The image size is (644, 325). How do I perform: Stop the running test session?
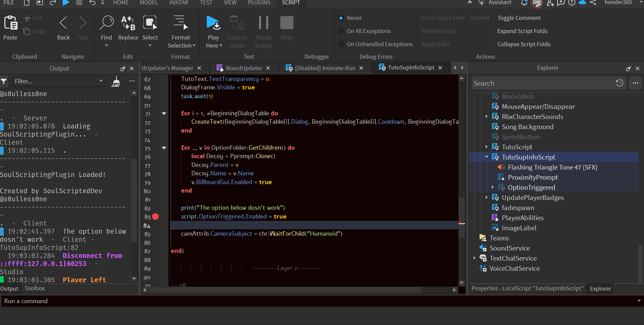[x=286, y=22]
